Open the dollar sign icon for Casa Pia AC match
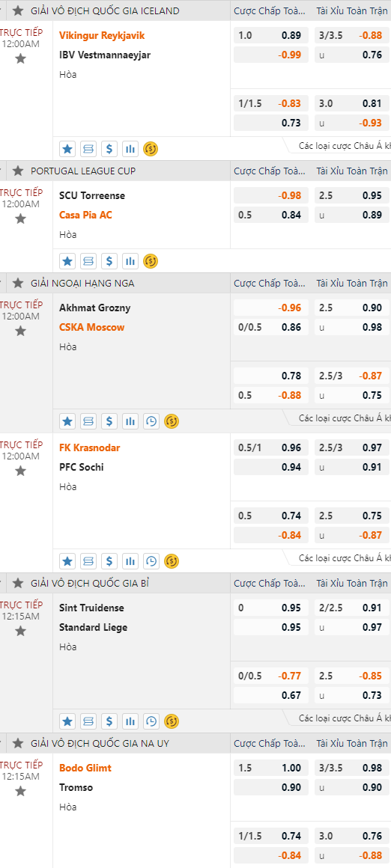 (109, 260)
